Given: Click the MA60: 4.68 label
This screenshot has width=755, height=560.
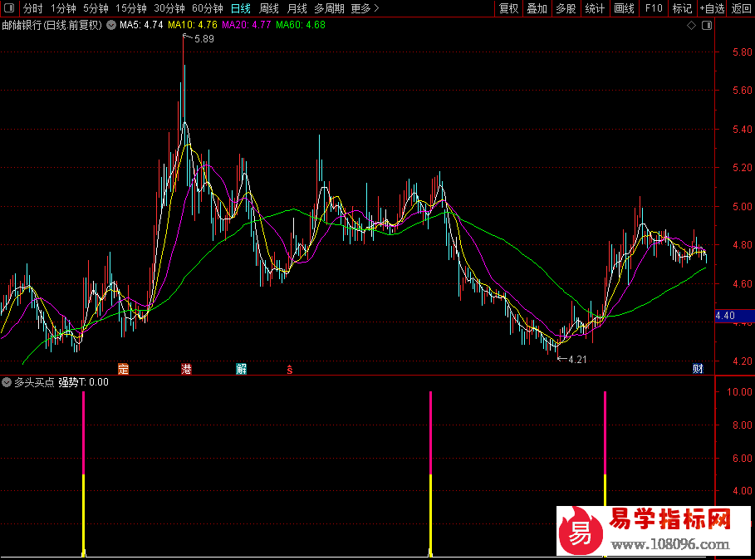Looking at the screenshot, I should coord(301,25).
